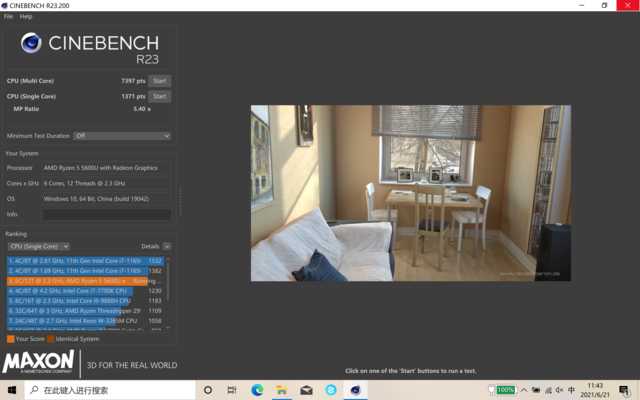Click the Cinebench icon in the title bar
The height and width of the screenshot is (400, 640).
coord(4,5)
